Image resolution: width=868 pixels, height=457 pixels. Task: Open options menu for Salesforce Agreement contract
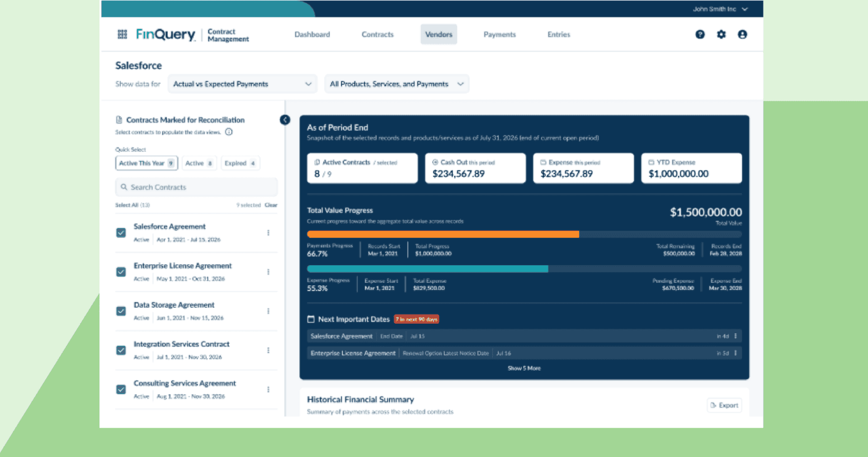tap(268, 233)
